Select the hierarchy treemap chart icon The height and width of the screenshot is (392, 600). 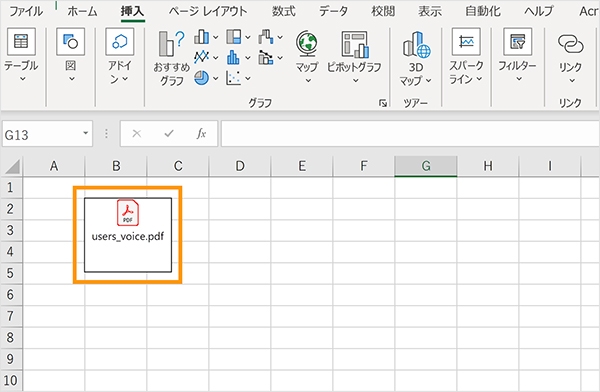coord(233,37)
